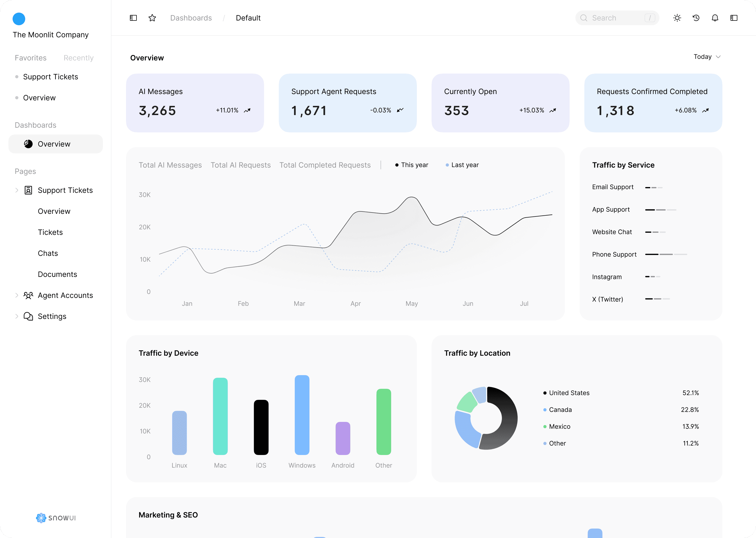Open the Today date range dropdown
This screenshot has width=756, height=538.
click(x=707, y=57)
